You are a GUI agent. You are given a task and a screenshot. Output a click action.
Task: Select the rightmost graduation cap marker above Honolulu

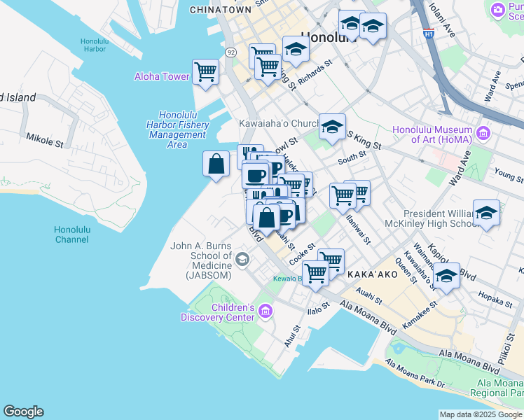[x=373, y=26]
